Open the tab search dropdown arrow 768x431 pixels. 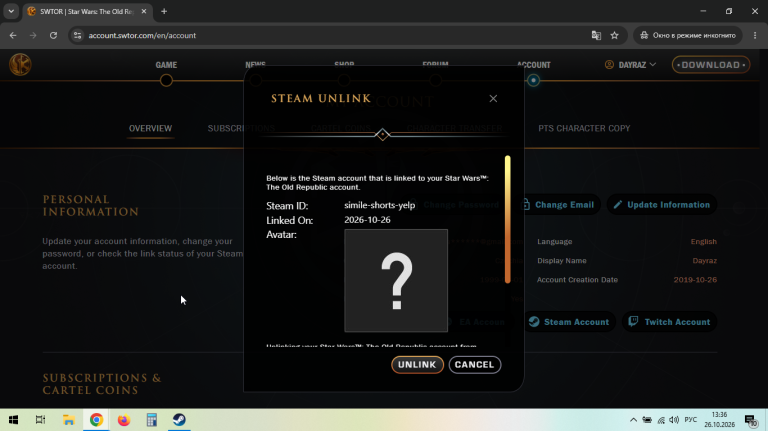point(11,11)
